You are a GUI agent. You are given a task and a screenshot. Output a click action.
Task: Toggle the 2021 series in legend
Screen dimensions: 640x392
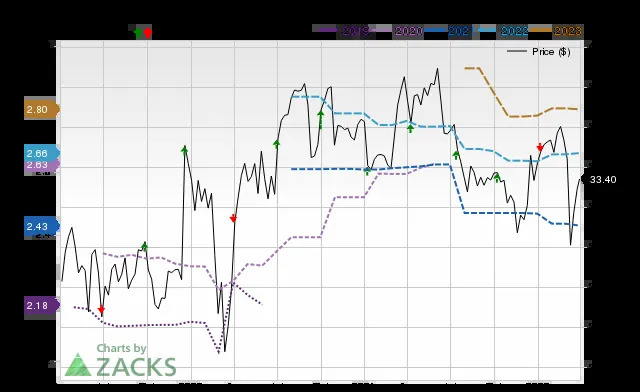(449, 31)
